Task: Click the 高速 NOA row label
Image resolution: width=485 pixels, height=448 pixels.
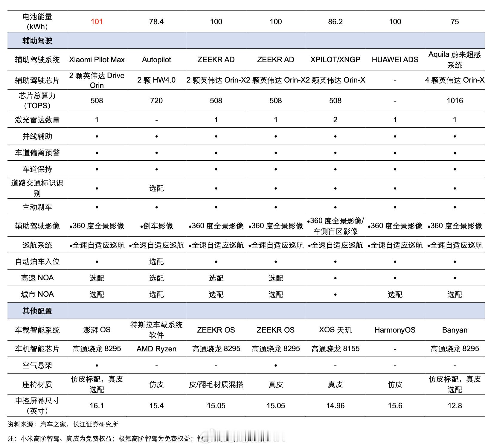Action: [x=37, y=278]
